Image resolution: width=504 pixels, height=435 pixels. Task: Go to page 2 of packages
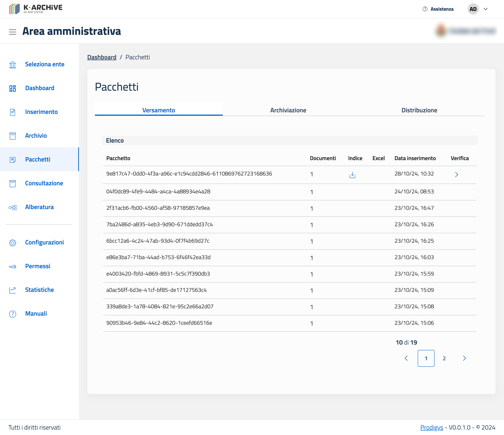pyautogui.click(x=444, y=358)
